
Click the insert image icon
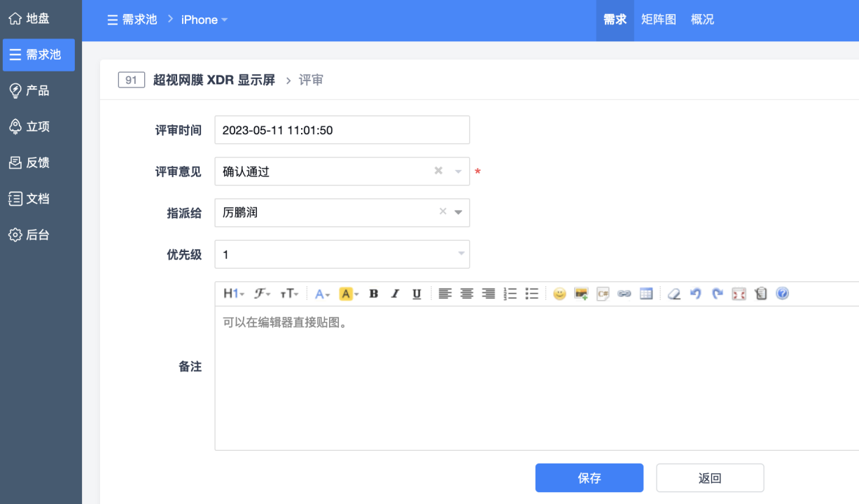click(x=581, y=294)
